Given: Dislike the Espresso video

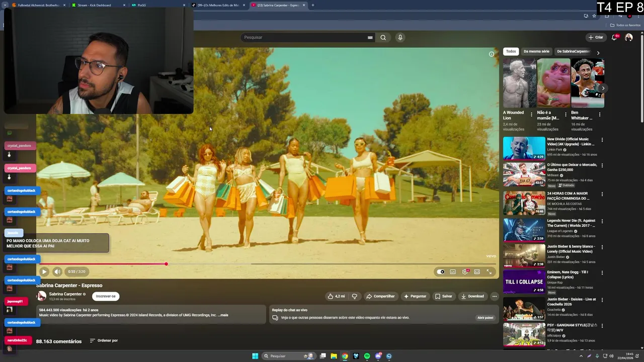Looking at the screenshot, I should [x=354, y=296].
